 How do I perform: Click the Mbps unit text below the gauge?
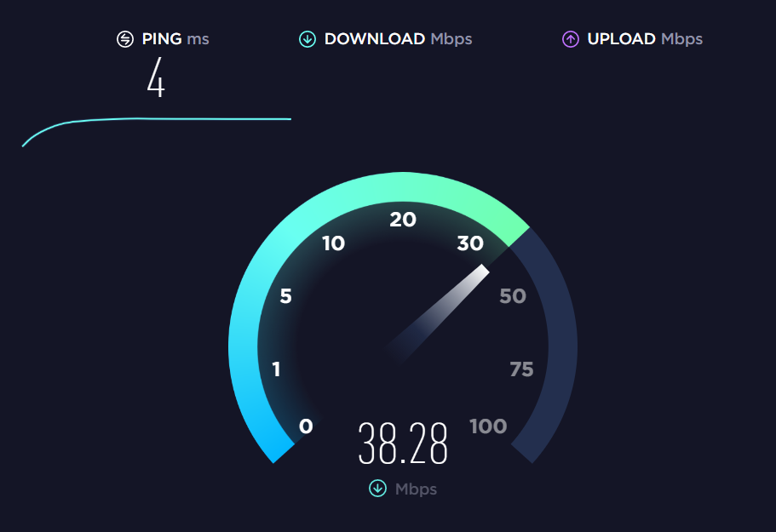pos(416,489)
